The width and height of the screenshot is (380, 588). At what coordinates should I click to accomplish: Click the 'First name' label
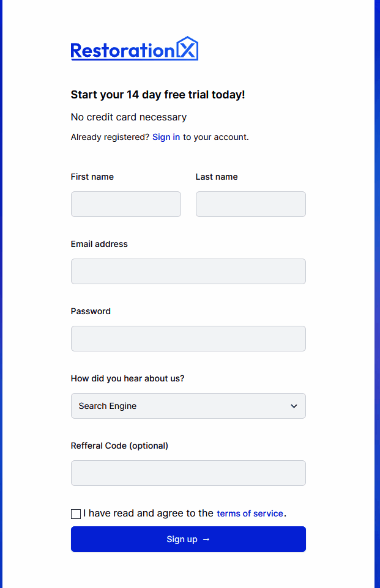[92, 177]
